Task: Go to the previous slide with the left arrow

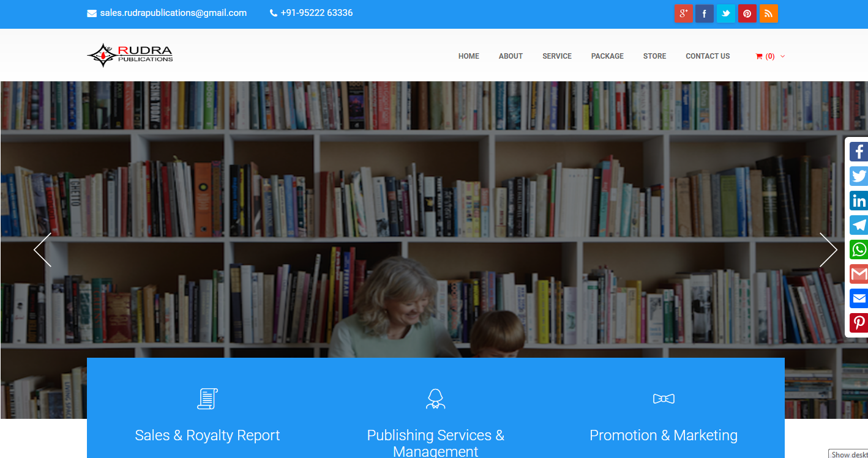Action: coord(42,249)
